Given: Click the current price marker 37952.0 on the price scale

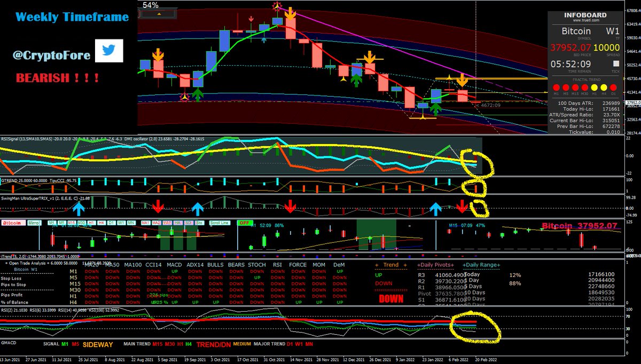Looking at the screenshot, I should point(632,102).
